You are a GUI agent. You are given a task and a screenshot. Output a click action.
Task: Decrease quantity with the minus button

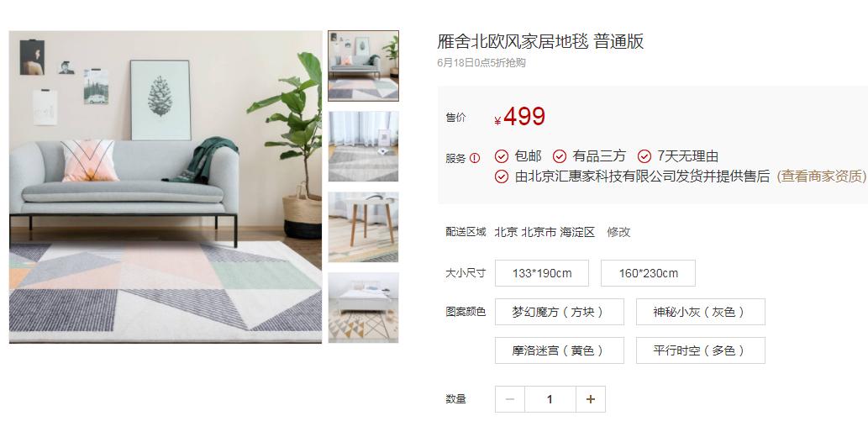click(x=510, y=399)
